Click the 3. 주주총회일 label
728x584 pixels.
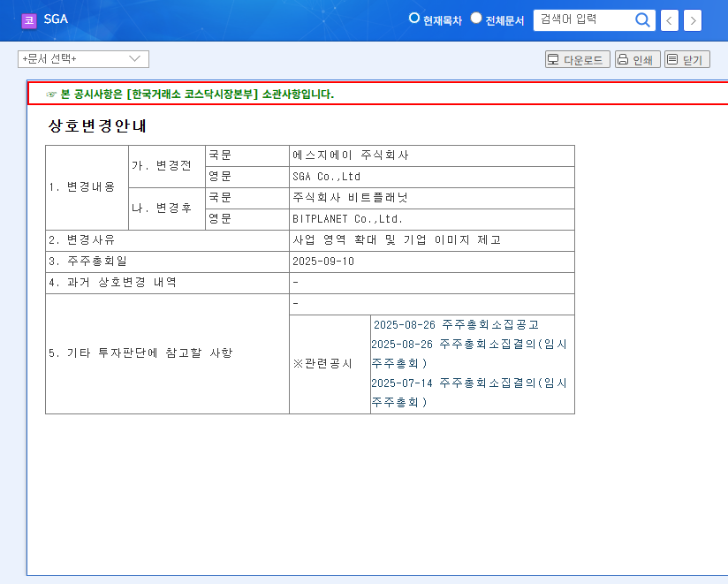[87, 262]
